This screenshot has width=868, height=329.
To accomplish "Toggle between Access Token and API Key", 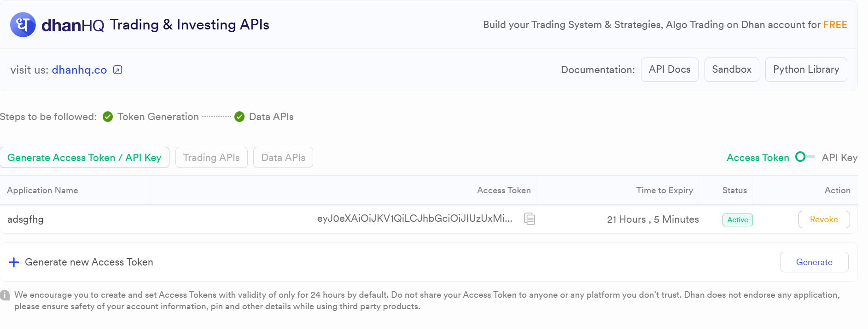I will (x=805, y=157).
